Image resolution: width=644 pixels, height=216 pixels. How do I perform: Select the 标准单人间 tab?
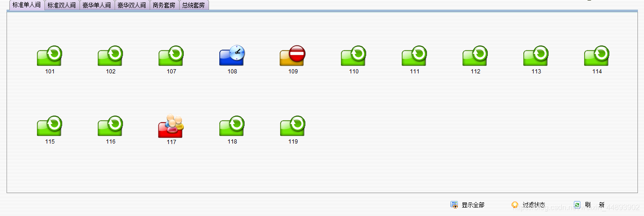click(x=27, y=5)
